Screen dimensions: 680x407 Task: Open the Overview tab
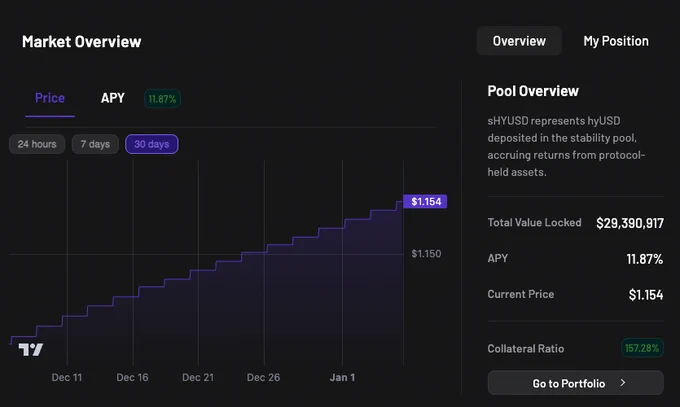click(519, 41)
